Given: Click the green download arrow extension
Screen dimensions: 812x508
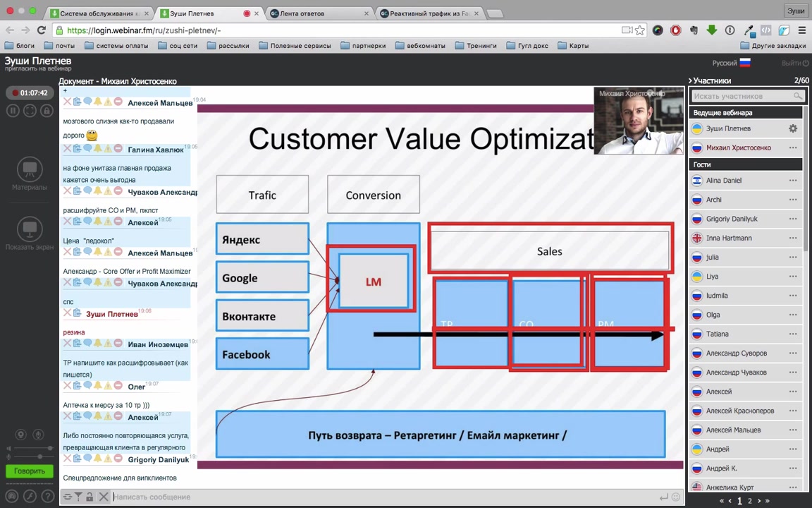Looking at the screenshot, I should (712, 30).
